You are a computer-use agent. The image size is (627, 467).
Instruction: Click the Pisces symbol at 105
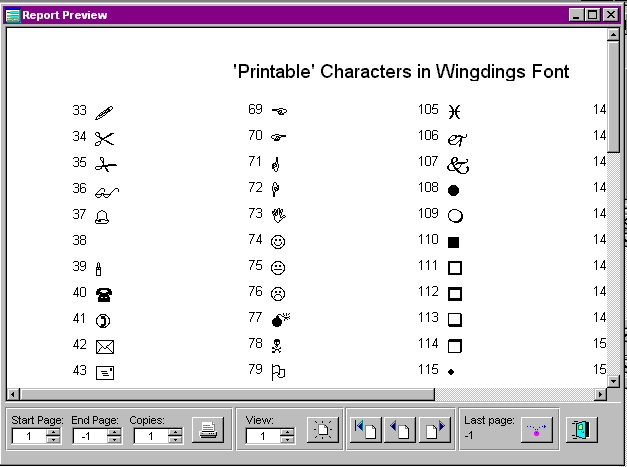pyautogui.click(x=454, y=112)
